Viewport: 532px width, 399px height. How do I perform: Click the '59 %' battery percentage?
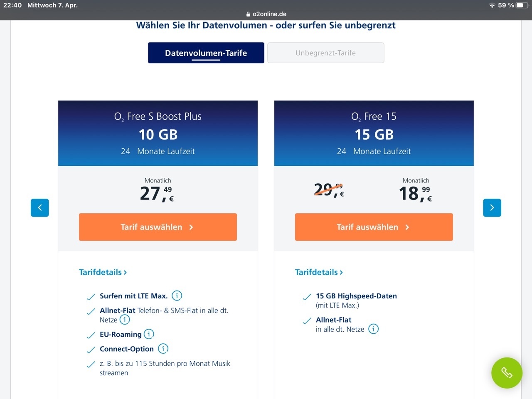click(506, 5)
